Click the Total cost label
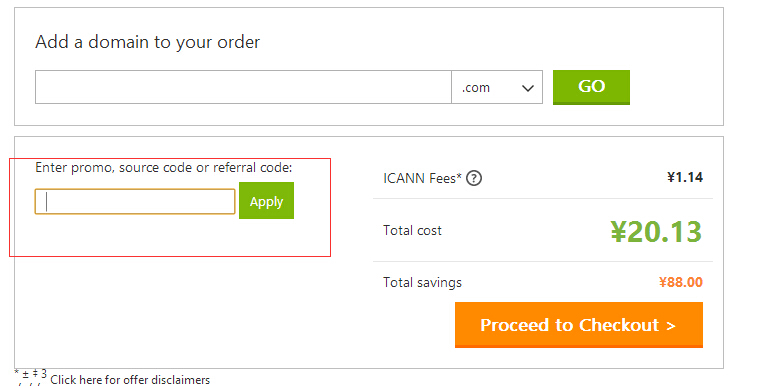This screenshot has height=388, width=761. 412,230
